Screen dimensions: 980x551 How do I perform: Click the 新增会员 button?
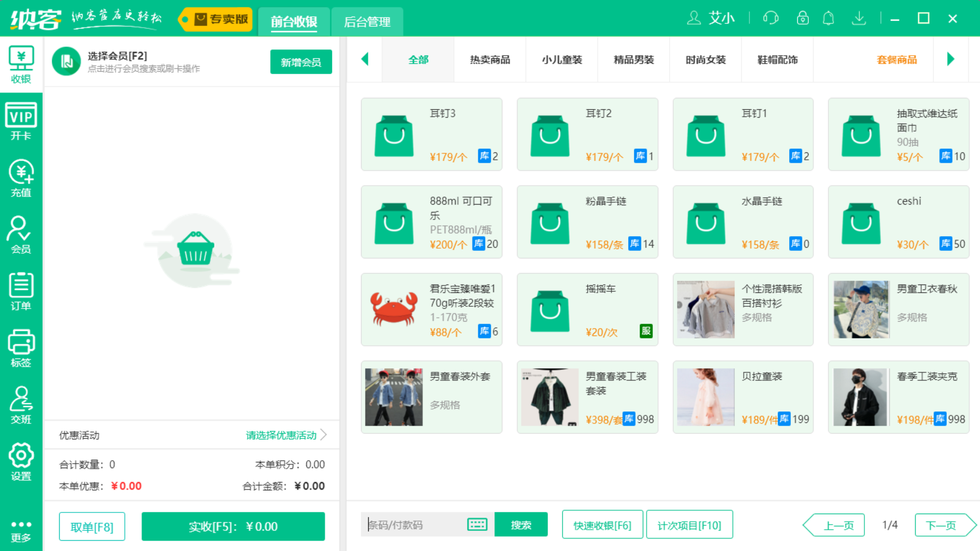[x=301, y=61]
